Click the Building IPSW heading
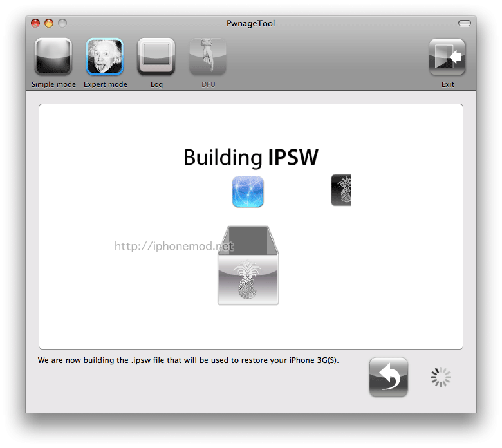 click(x=251, y=158)
